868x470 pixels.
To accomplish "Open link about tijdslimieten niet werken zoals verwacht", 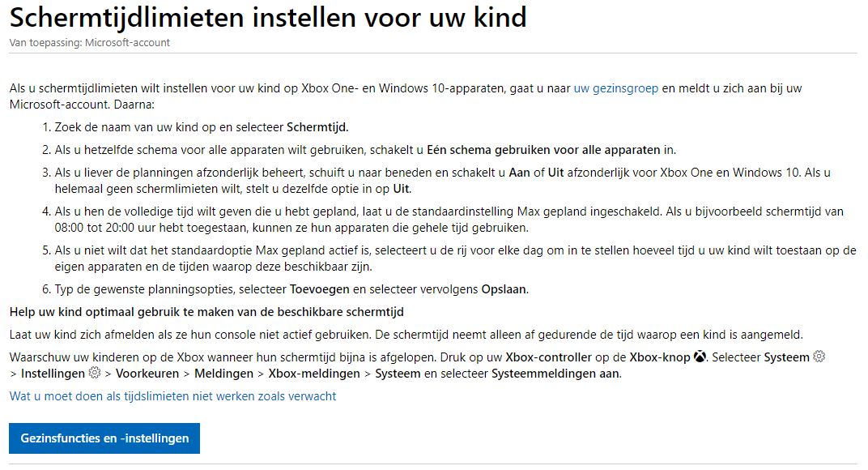I will 172,396.
